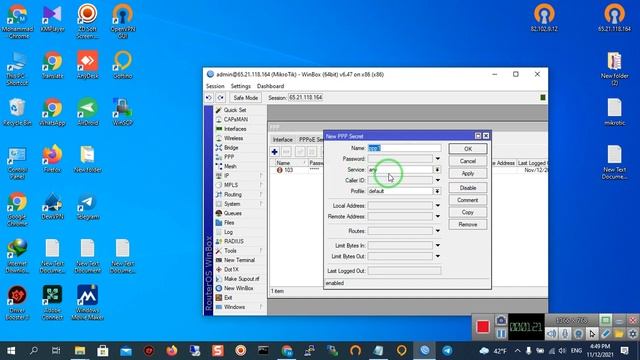
Task: Open the Mesh sidebar entry
Action: point(230,166)
